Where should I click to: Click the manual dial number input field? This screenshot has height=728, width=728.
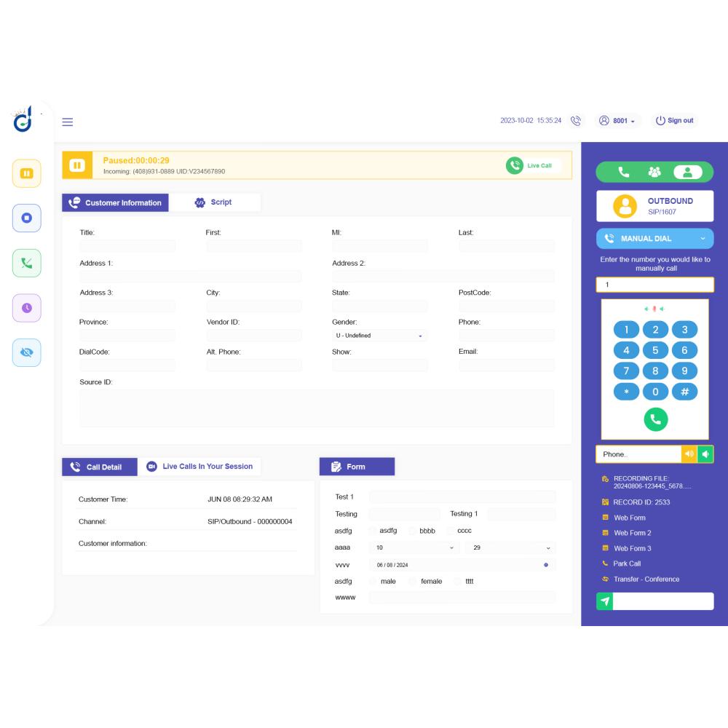click(654, 285)
